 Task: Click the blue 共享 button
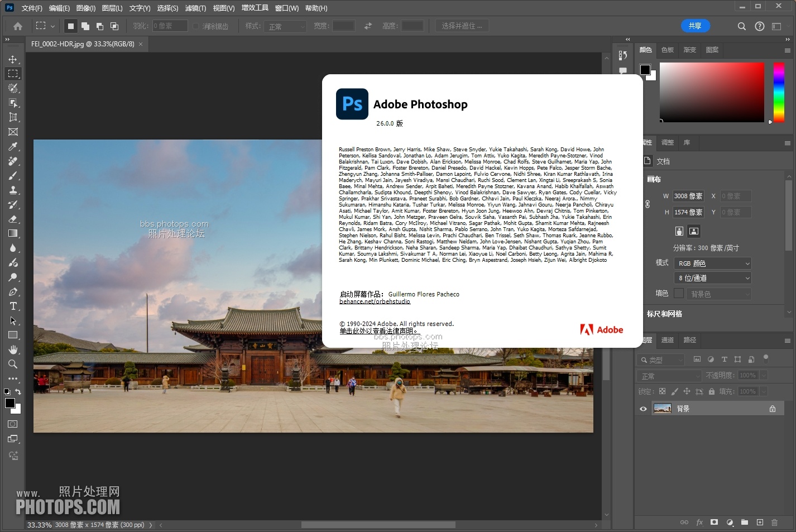695,26
